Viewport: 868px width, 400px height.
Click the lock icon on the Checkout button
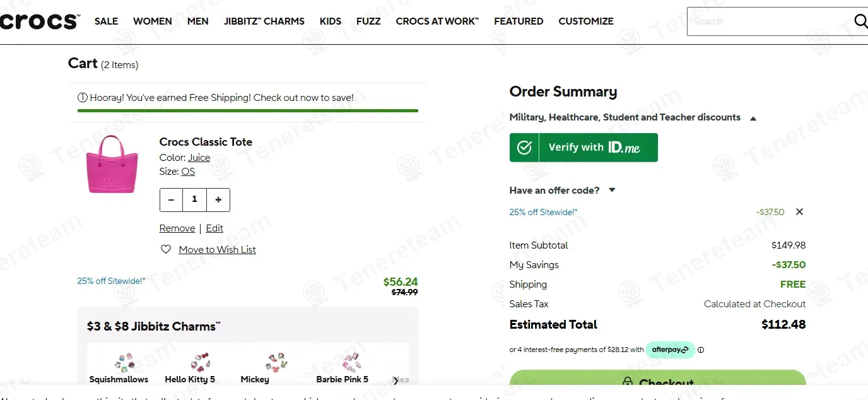pos(628,382)
